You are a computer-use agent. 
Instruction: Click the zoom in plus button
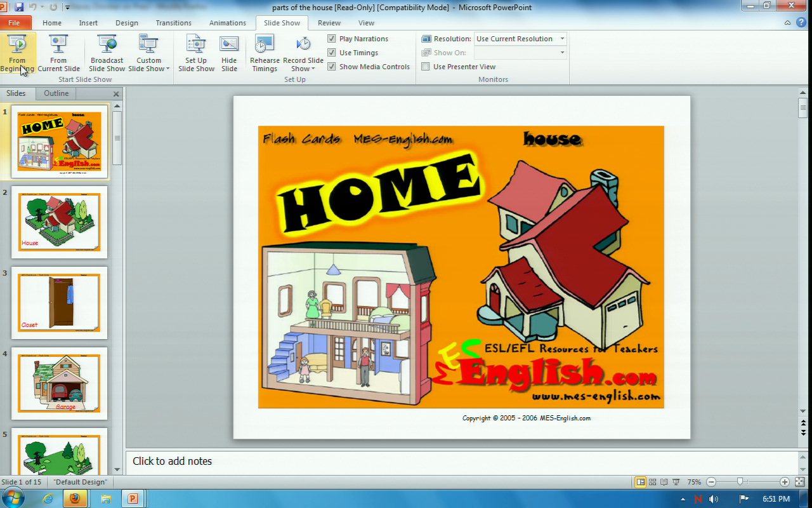pos(785,482)
